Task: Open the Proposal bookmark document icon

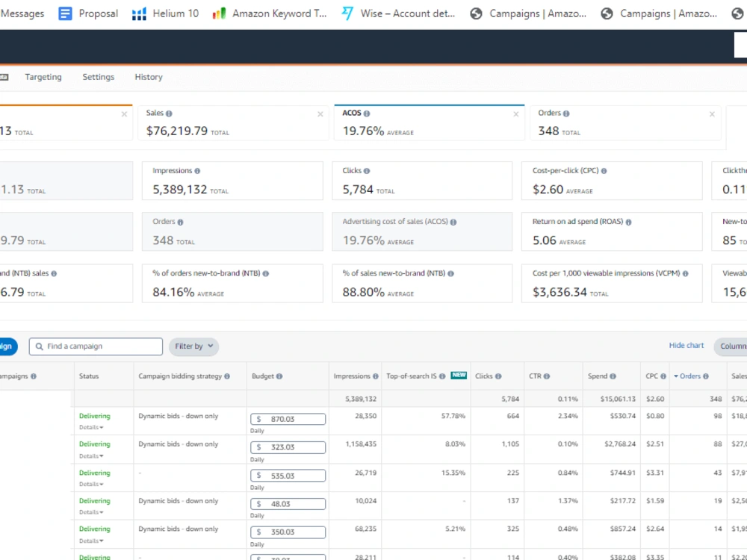Action: tap(65, 13)
